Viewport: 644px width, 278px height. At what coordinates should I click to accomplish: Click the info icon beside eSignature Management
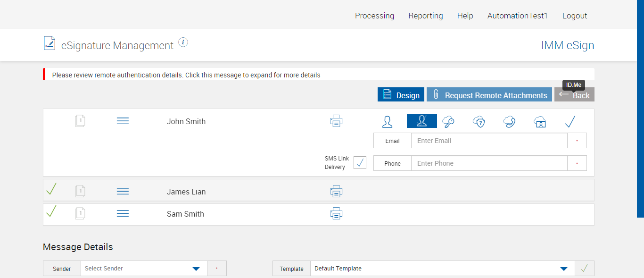(183, 42)
